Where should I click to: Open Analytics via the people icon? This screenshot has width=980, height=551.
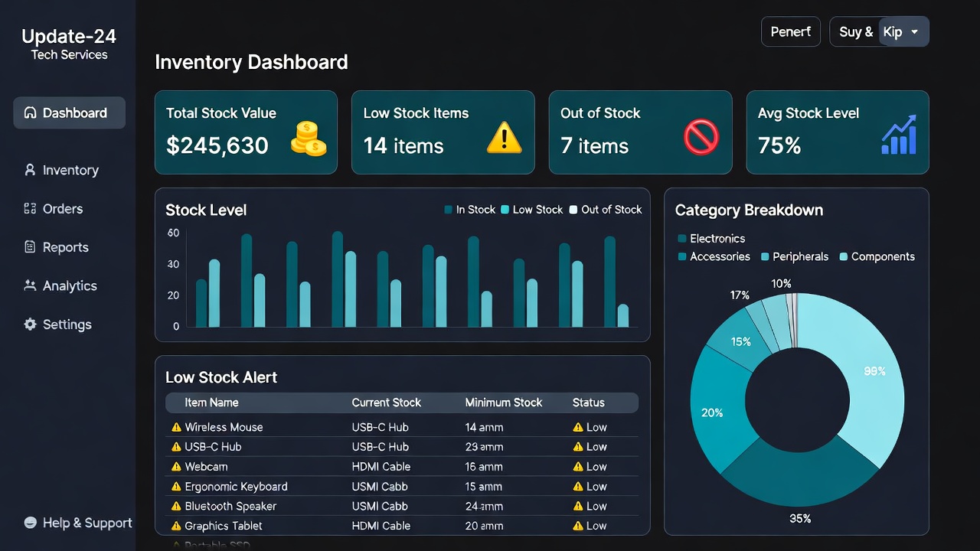tap(29, 285)
